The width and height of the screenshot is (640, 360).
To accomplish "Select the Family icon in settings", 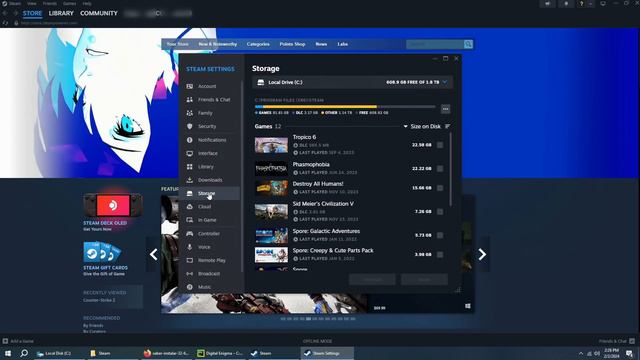I will click(x=190, y=113).
